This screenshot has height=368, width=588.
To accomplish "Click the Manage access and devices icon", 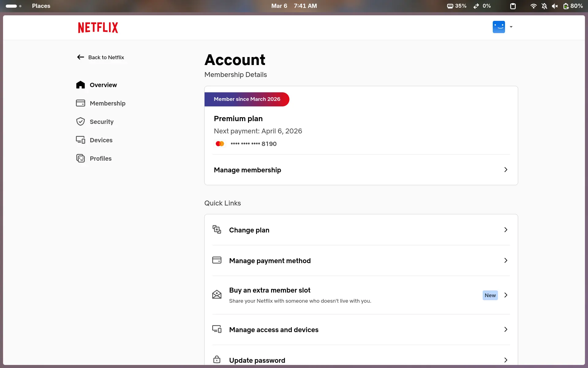I will (x=217, y=329).
